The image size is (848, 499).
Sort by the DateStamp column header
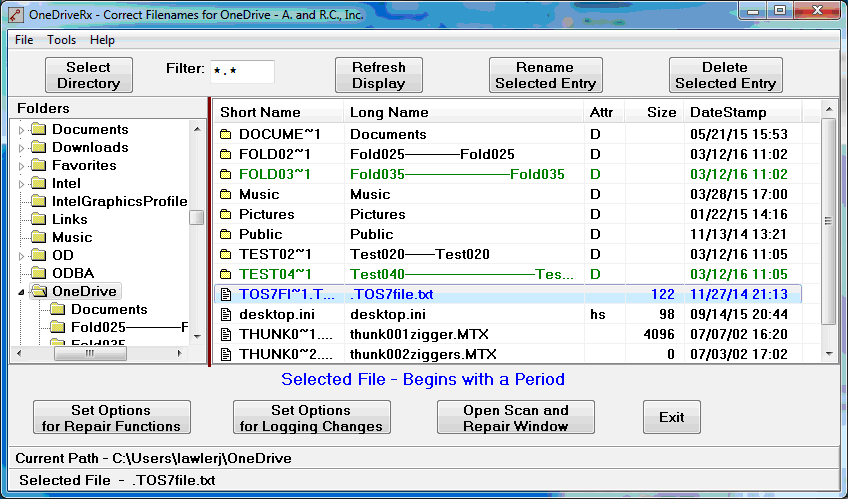tap(743, 112)
